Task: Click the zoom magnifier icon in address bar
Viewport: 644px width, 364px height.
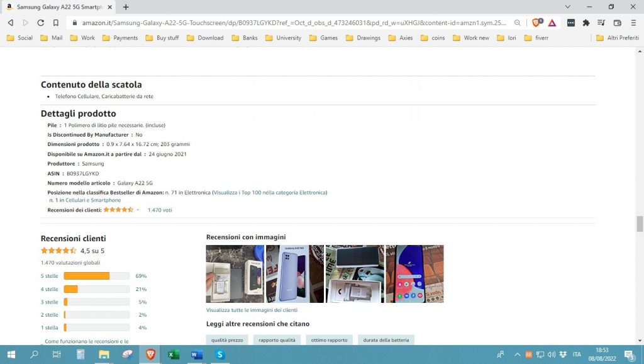Action: click(517, 23)
